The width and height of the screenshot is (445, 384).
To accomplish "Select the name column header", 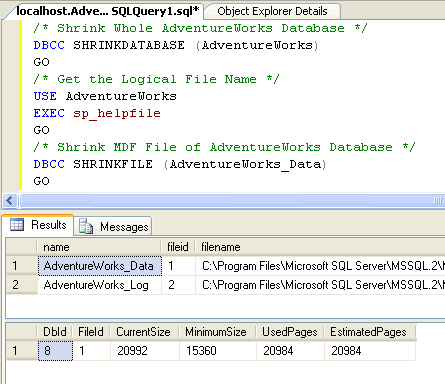I will coord(99,247).
